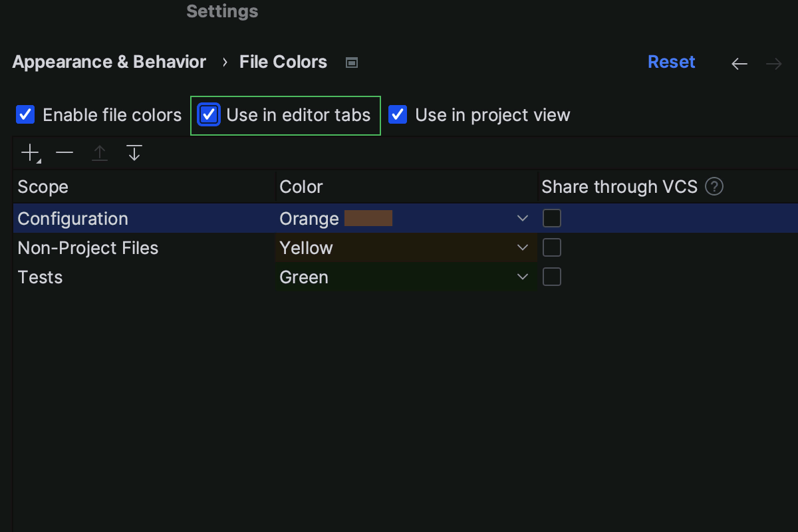Remove the selected scope
Screen dimensions: 798x532
point(65,152)
